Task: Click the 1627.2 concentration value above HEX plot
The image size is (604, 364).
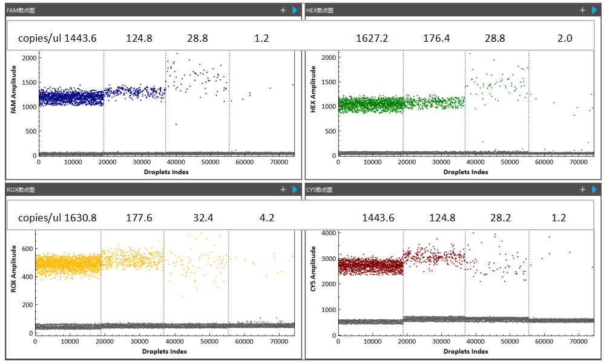Action: click(372, 38)
